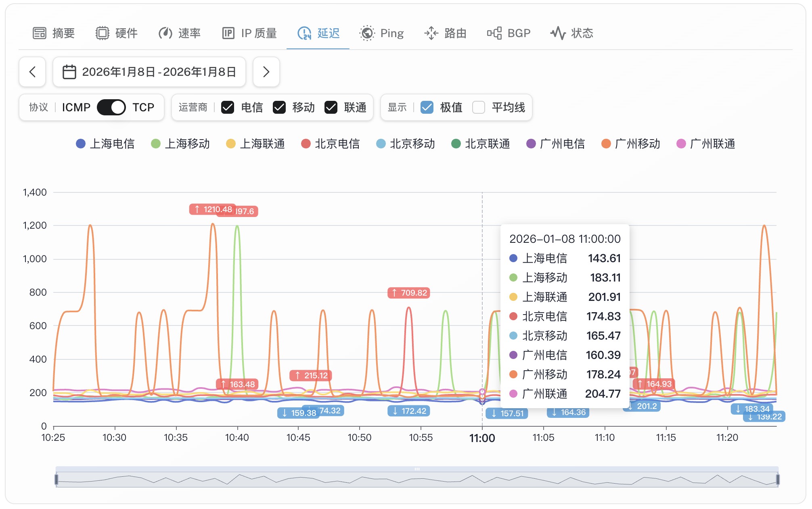Toggle 广州移动 series via its legend label
The height and width of the screenshot is (509, 812).
click(x=638, y=144)
